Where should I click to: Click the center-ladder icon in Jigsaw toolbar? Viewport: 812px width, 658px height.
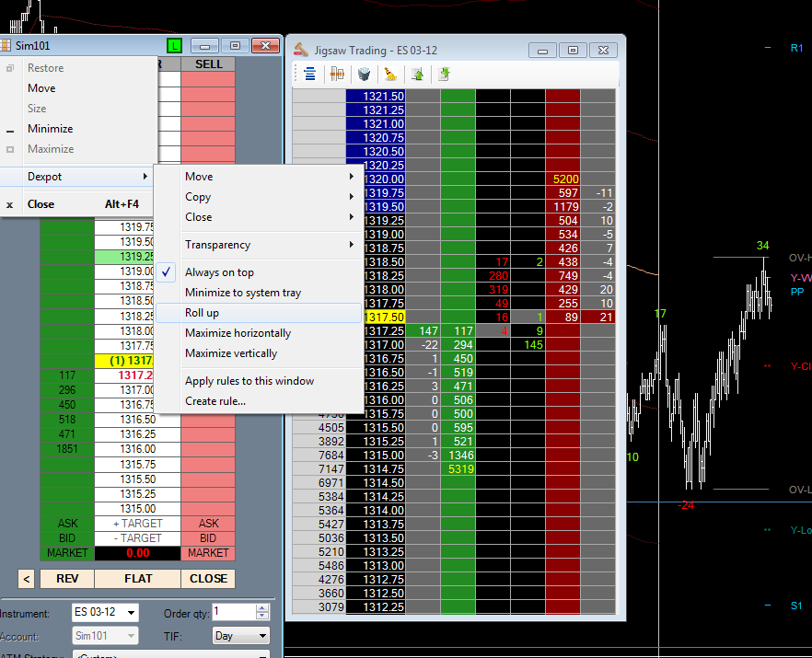[309, 74]
